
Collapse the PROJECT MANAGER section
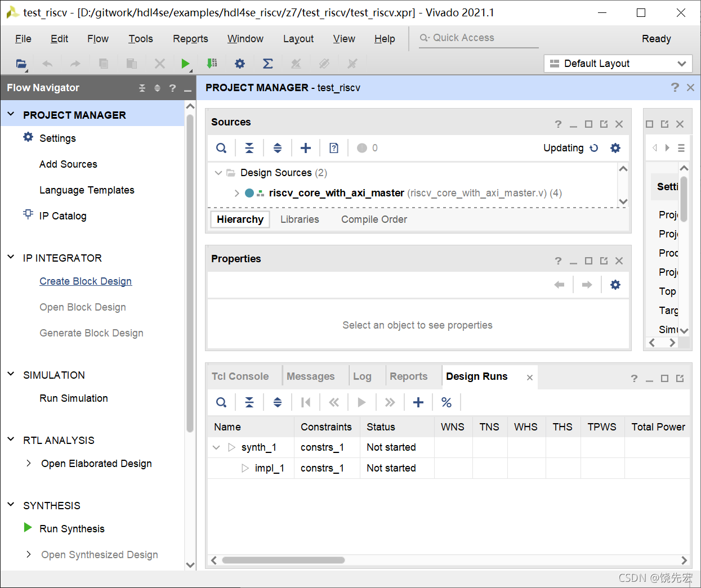click(11, 114)
